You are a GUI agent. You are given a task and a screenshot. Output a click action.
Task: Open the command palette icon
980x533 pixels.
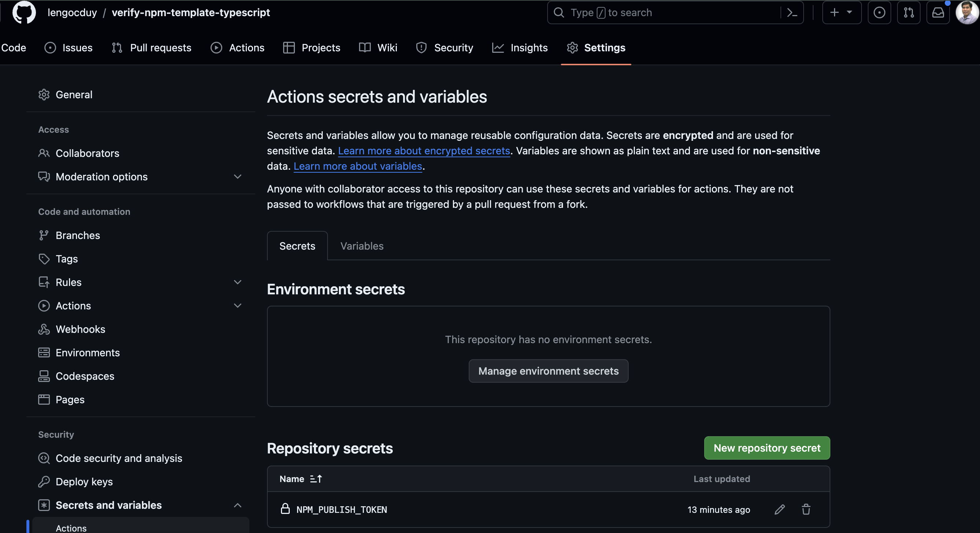click(792, 12)
